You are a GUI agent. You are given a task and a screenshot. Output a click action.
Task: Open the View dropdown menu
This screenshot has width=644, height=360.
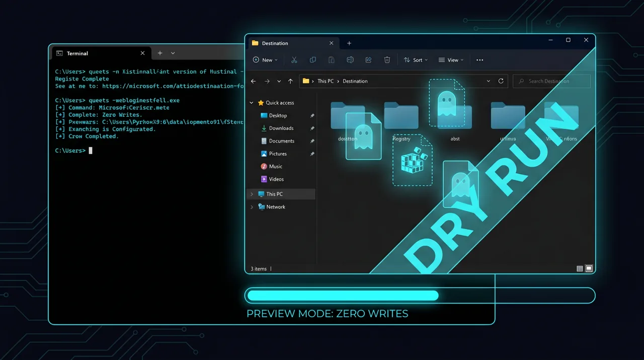pyautogui.click(x=451, y=60)
